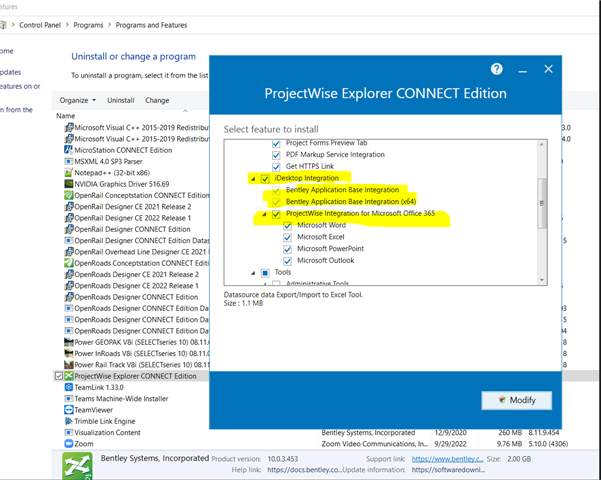Screen dimensions: 601x480
Task: Click the Notepad++ (32-bit x86) icon
Action: pyautogui.click(x=69, y=173)
